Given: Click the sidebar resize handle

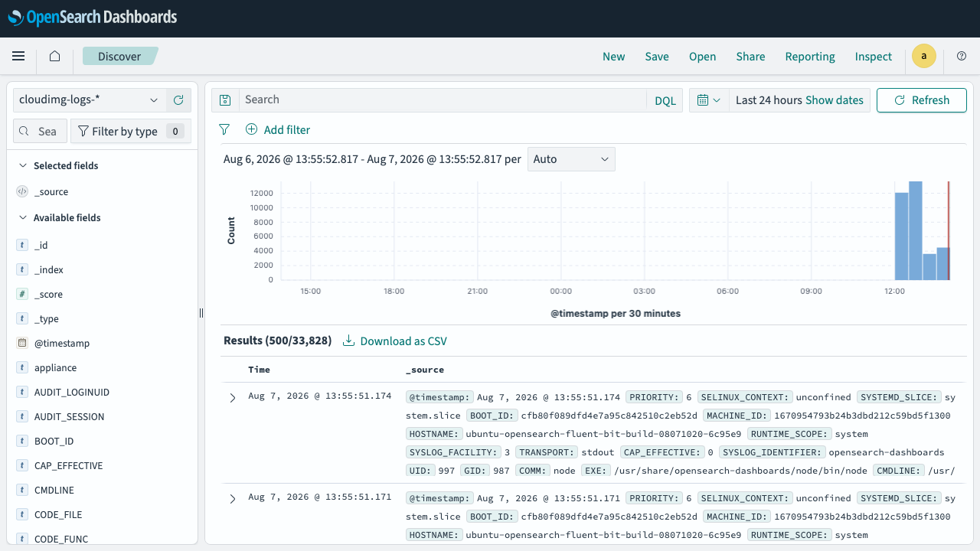Looking at the screenshot, I should [x=201, y=312].
